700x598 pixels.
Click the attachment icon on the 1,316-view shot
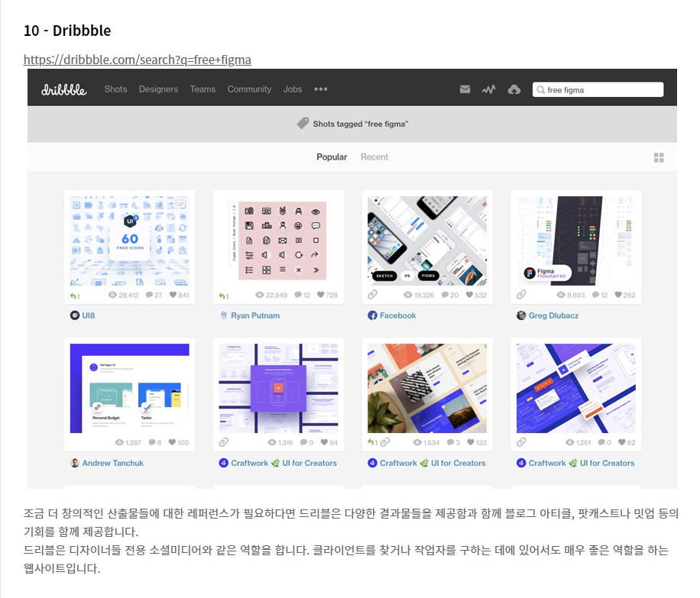(x=224, y=441)
